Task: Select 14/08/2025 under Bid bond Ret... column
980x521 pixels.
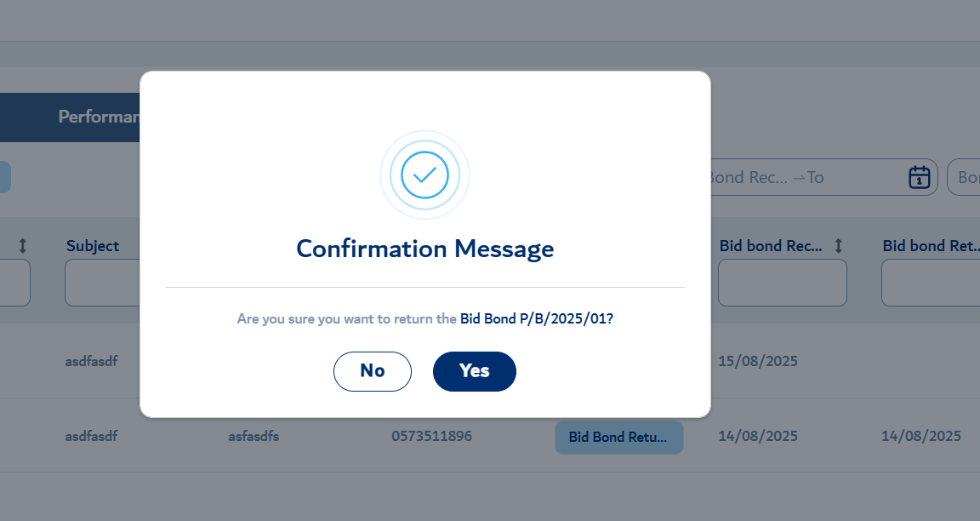Action: click(x=921, y=436)
